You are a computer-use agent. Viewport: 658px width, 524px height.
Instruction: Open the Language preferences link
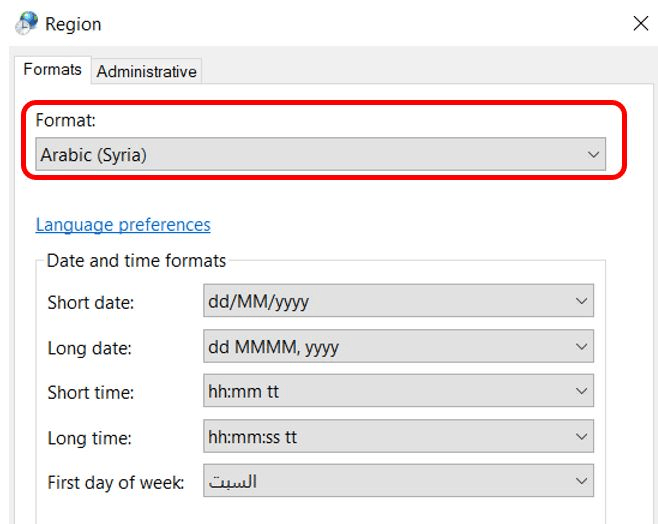pyautogui.click(x=123, y=225)
